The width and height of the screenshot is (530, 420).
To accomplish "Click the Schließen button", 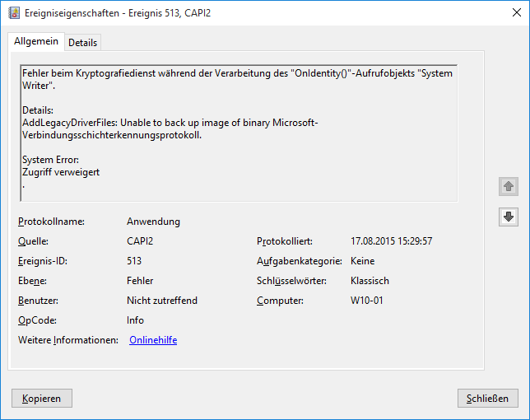I will tap(487, 399).
